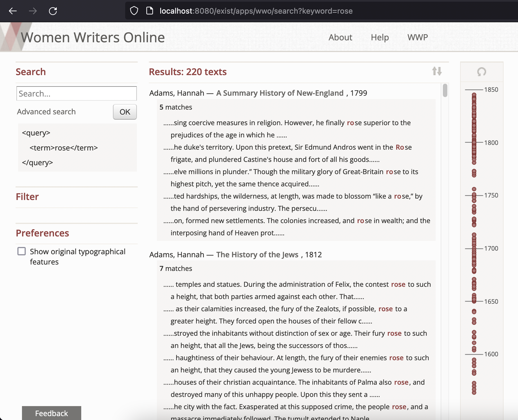This screenshot has width=518, height=420.
Task: Click snippet about military glory of Great-Britain
Action: pos(291,178)
